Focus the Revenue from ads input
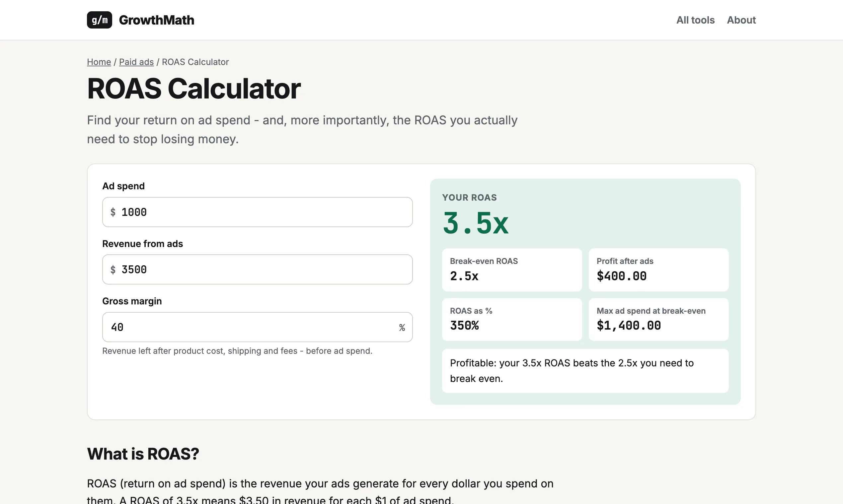The image size is (843, 504). tap(257, 269)
